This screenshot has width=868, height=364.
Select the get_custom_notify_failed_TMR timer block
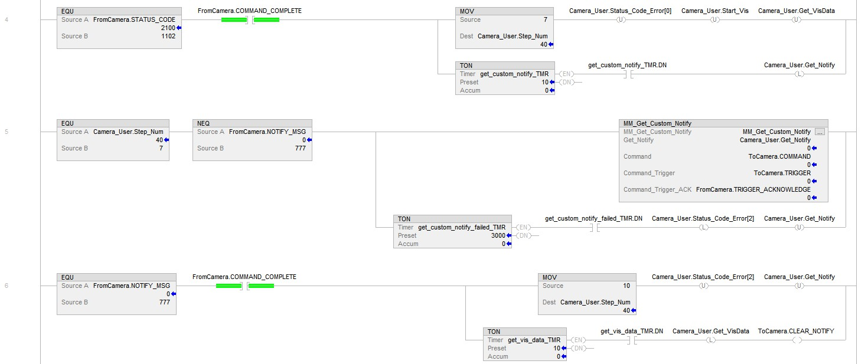click(x=452, y=231)
